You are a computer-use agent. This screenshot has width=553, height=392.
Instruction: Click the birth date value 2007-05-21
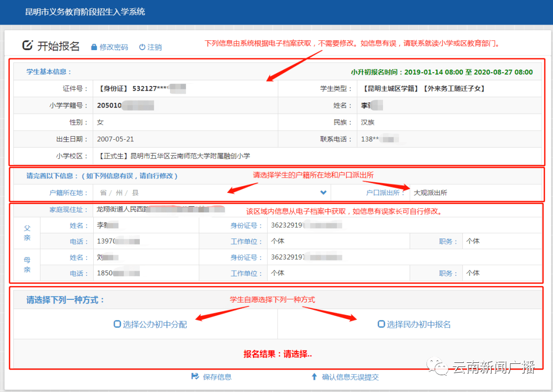coord(115,139)
